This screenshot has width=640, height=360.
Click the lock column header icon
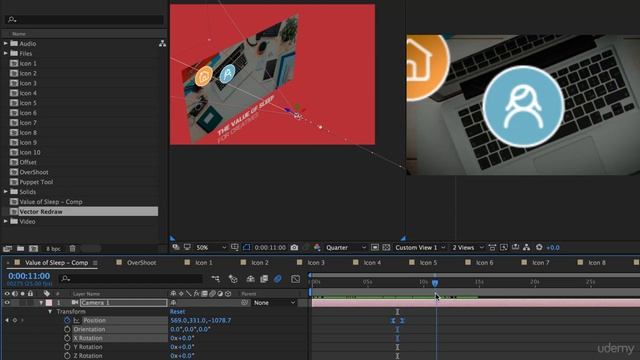click(x=30, y=293)
